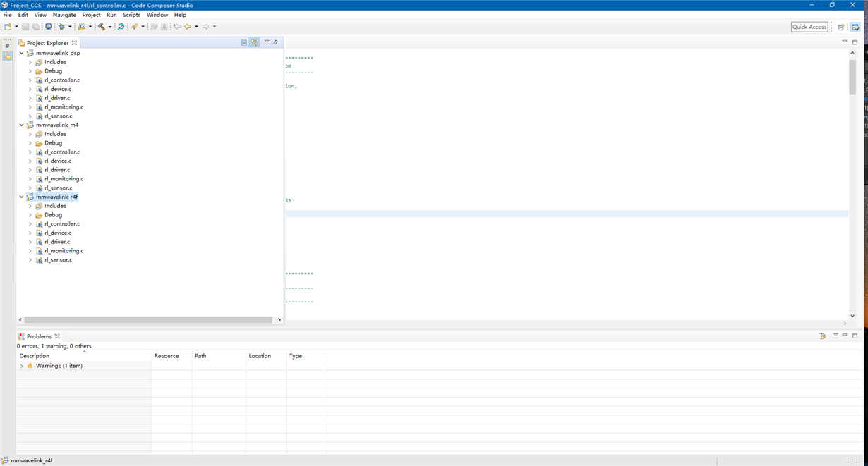Select rl_monitoring.c under mmwavelink_m4
Screen dimensions: 868x466
pos(64,179)
